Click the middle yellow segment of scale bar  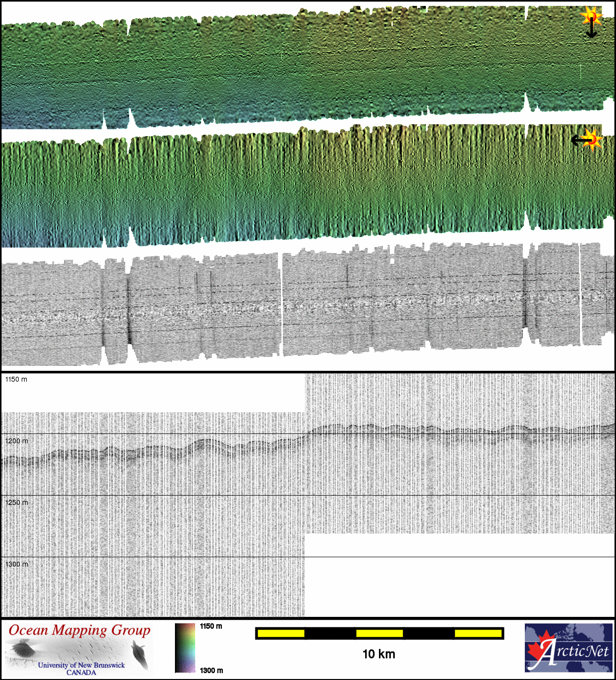point(379,633)
